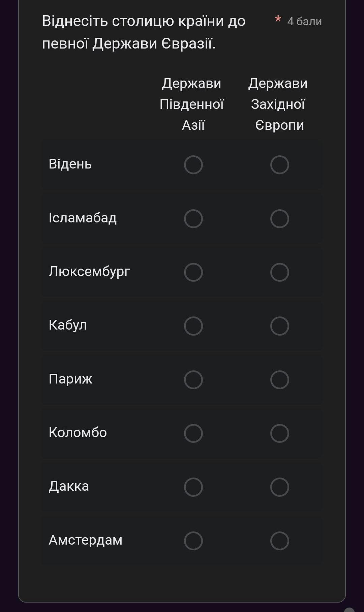The image size is (364, 612).
Task: Mark Відень as Південної Азії
Action: [x=193, y=165]
